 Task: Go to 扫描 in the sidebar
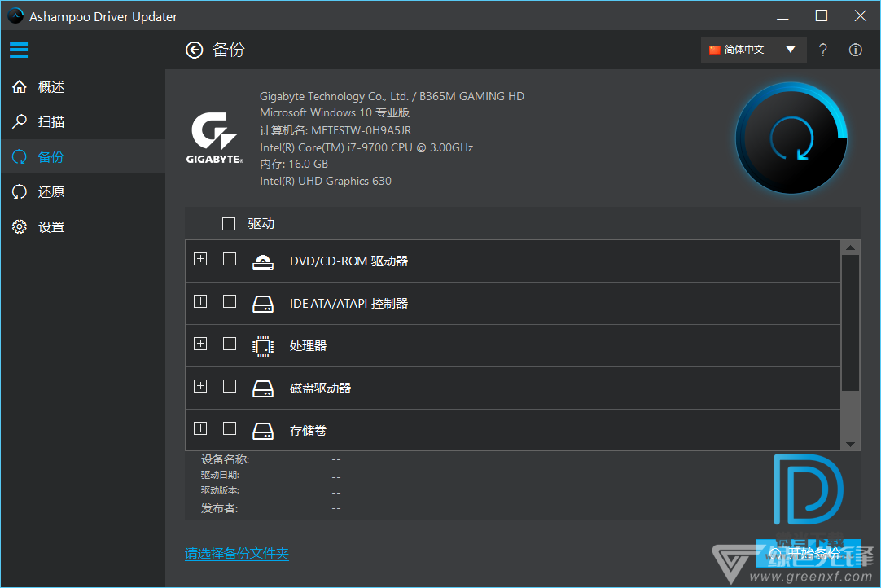pyautogui.click(x=83, y=121)
